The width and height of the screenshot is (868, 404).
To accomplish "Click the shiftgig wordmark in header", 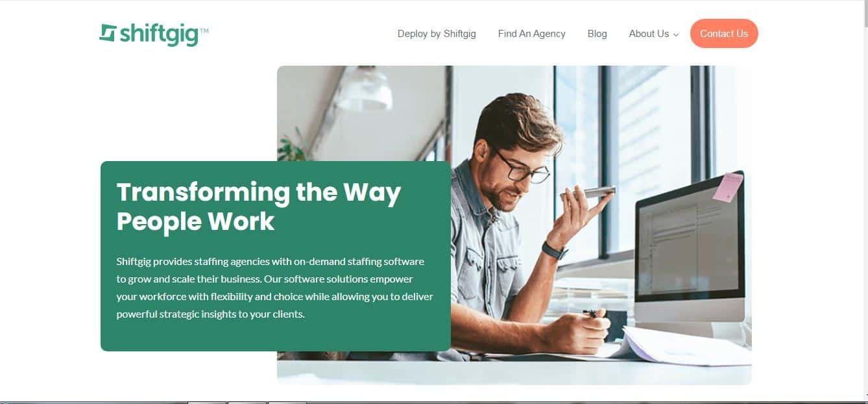I will coord(159,34).
